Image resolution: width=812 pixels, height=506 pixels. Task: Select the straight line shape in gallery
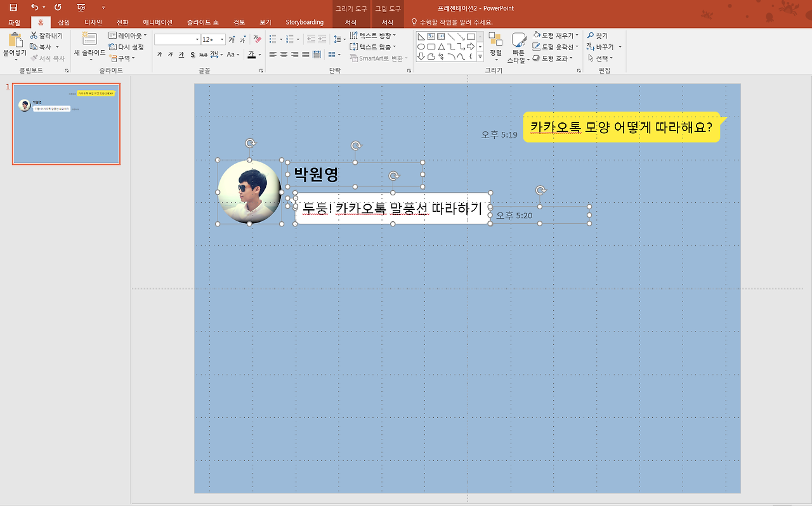pos(451,36)
